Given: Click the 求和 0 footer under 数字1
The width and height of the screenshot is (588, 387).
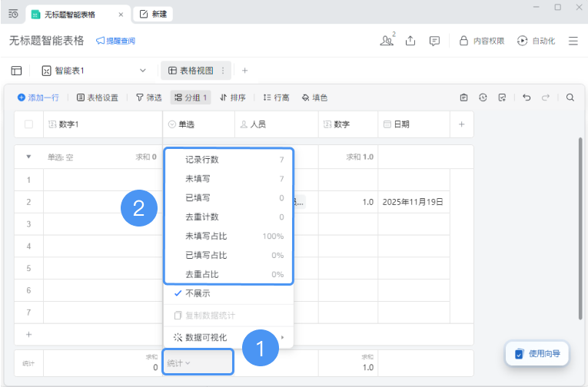Looking at the screenshot, I should pyautogui.click(x=103, y=362).
